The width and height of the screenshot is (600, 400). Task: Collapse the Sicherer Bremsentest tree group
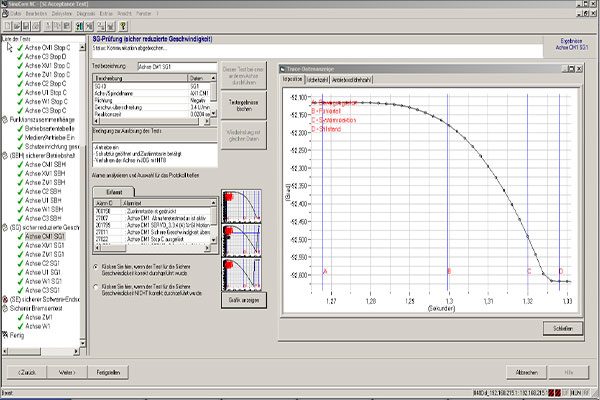pos(5,308)
